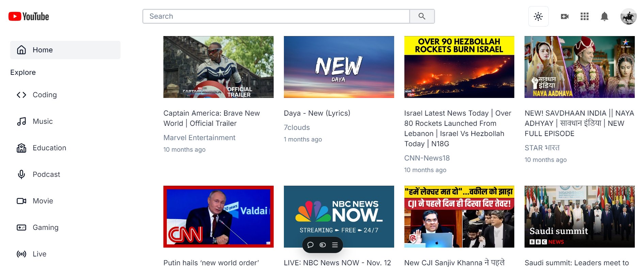The image size is (644, 268).
Task: Open the apps grid menu
Action: click(584, 16)
